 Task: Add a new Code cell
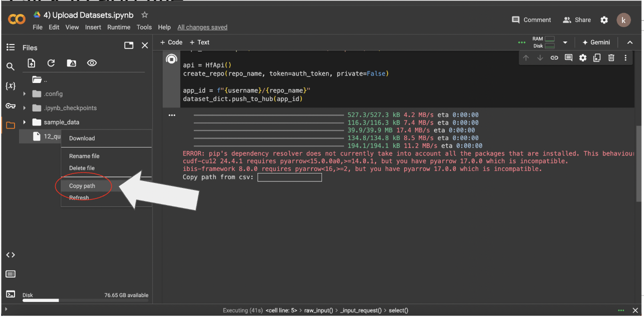point(171,42)
